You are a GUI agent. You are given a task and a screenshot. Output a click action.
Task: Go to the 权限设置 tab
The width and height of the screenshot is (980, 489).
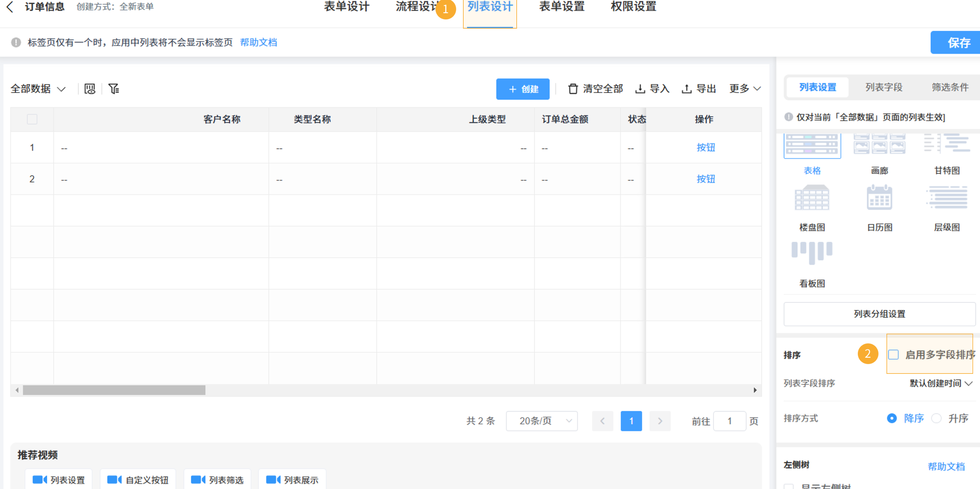[634, 7]
